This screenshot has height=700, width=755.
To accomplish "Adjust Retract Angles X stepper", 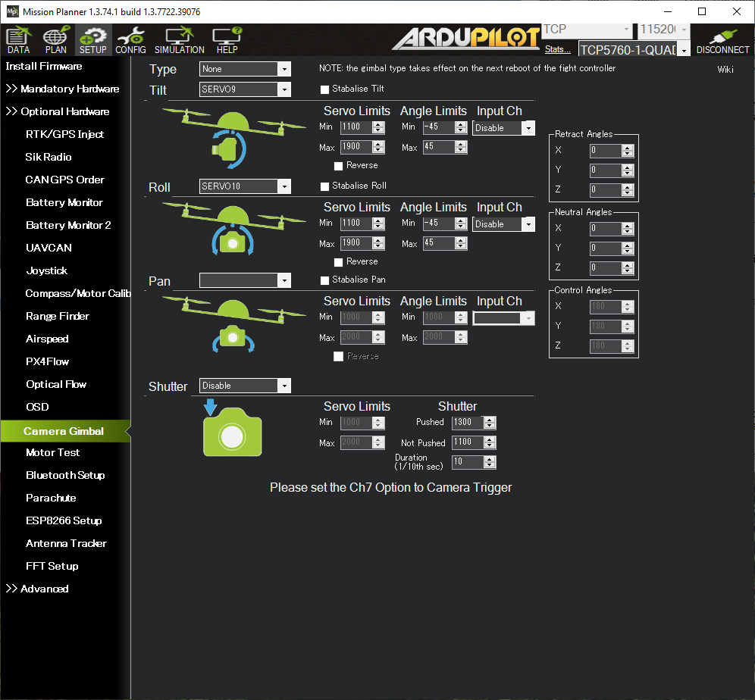I will 628,151.
